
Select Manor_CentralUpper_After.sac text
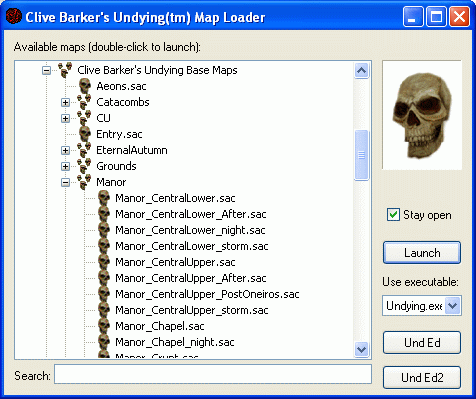pyautogui.click(x=191, y=278)
